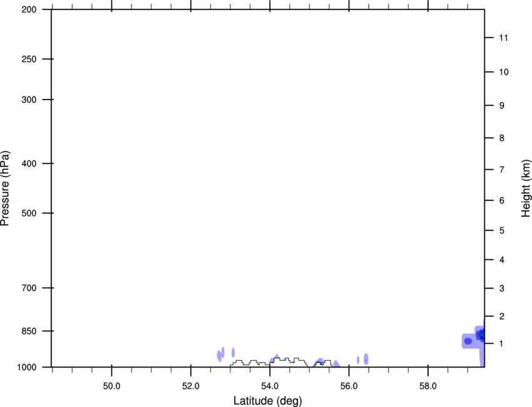Pick the 5 km height label
The width and height of the screenshot is (532, 407).
click(501, 231)
